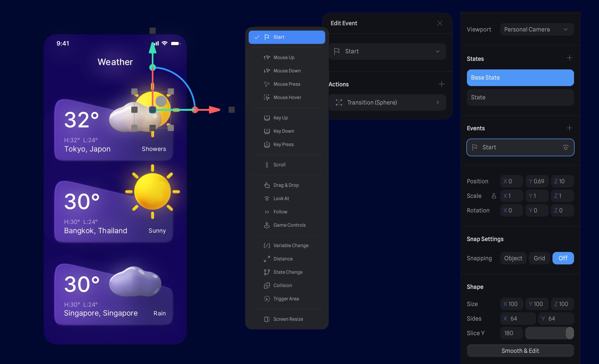This screenshot has height=364, width=599.
Task: Click the red X-axis gizmo arrow
Action: click(214, 110)
